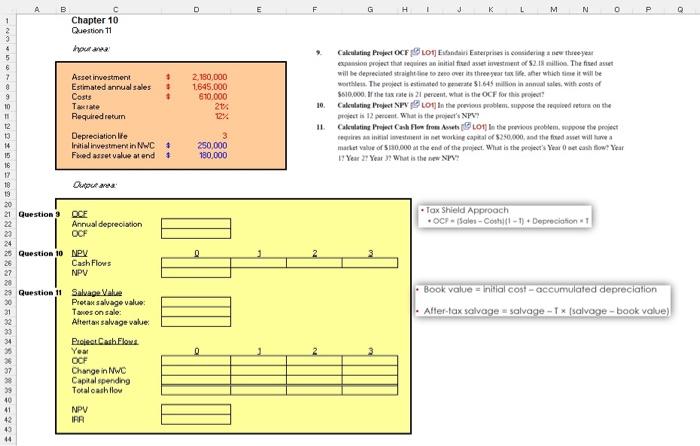Select column G header
Screen dimensions: 700x446
coord(370,9)
